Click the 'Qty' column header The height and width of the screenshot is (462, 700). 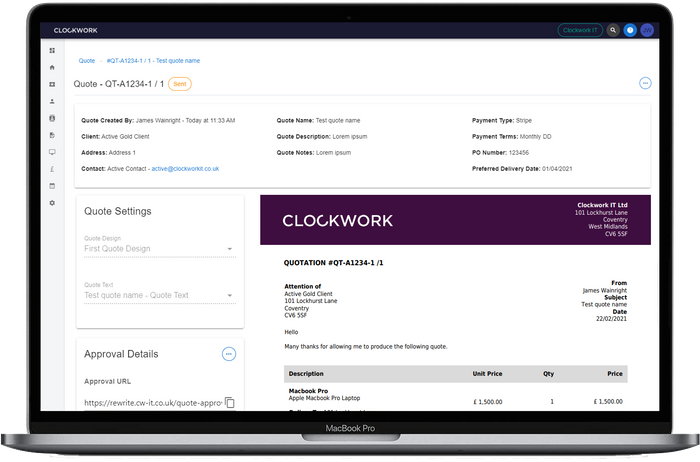coord(549,374)
